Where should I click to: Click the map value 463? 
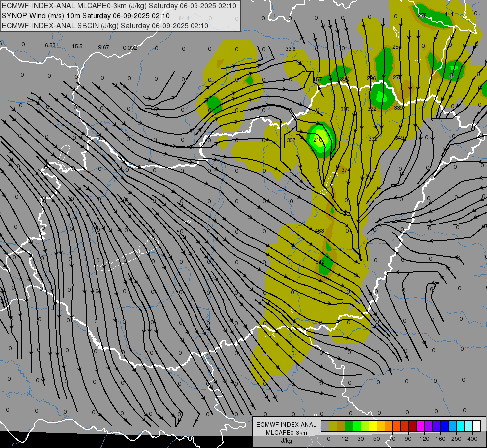click(319, 231)
